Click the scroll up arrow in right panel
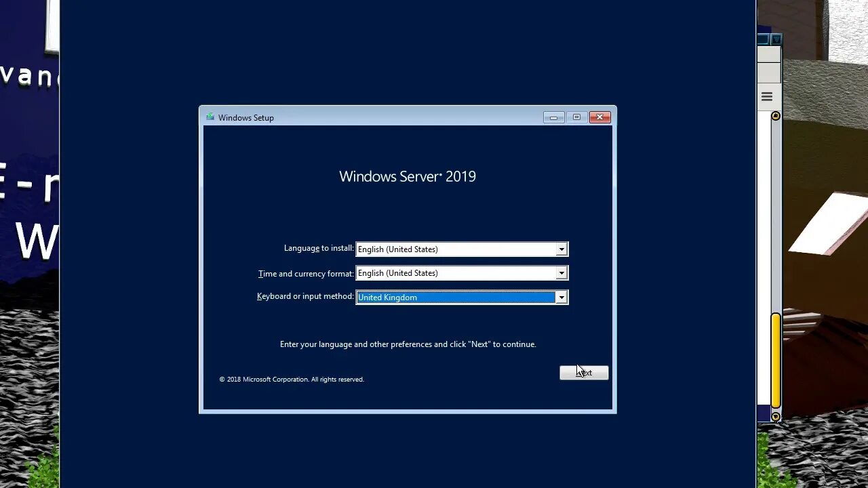The image size is (868, 488). click(776, 116)
